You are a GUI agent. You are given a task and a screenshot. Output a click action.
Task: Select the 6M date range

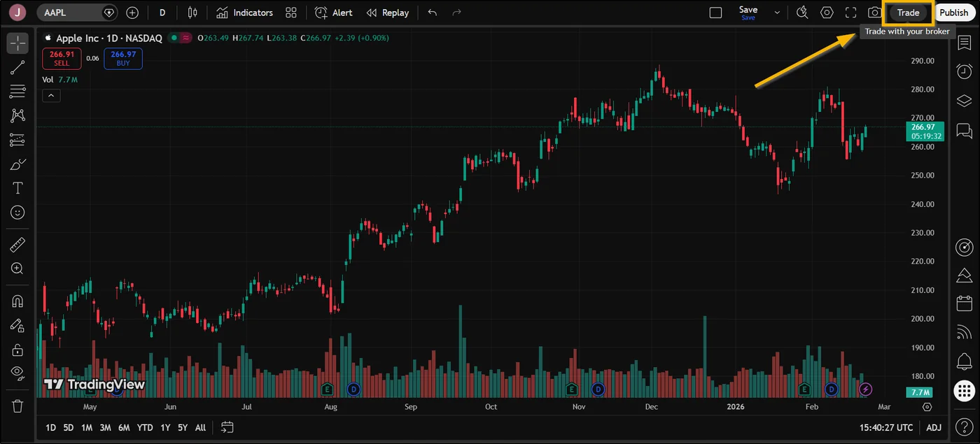[x=124, y=427]
